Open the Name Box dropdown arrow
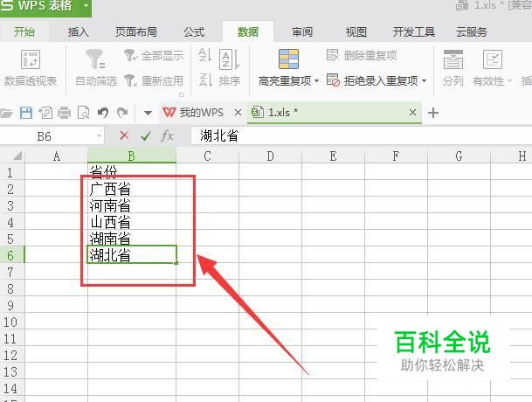This screenshot has height=402, width=532. 99,135
